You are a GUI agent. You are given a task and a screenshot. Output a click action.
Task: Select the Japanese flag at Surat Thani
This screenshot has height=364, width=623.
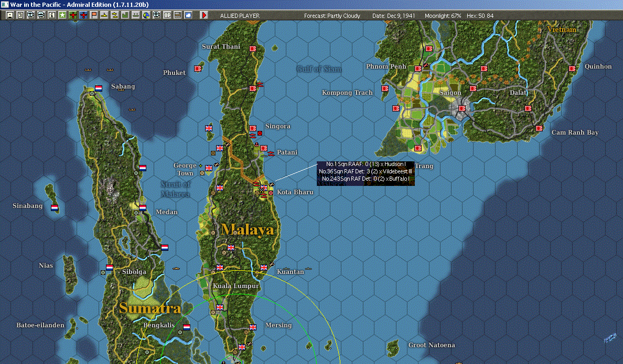pos(253,49)
